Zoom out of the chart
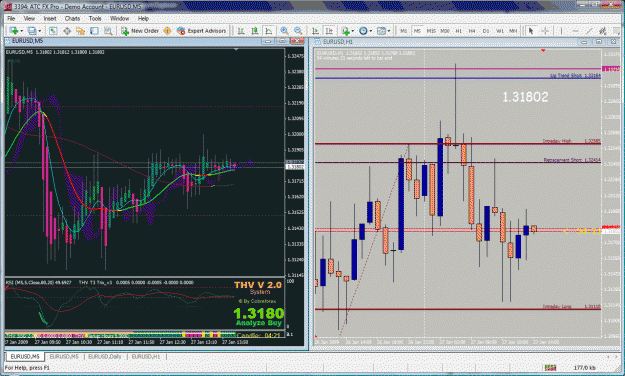This screenshot has height=376, width=625. click(298, 31)
